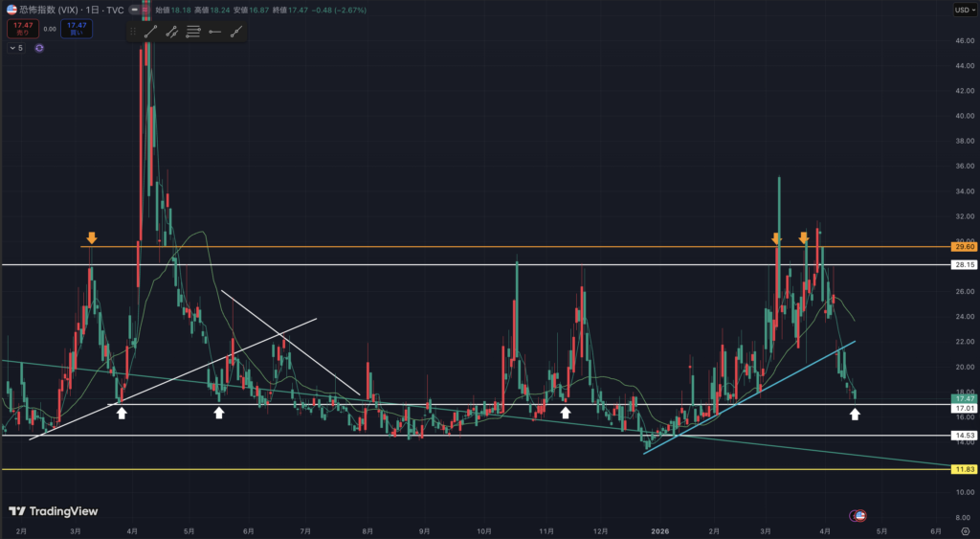The height and width of the screenshot is (539, 980).
Task: Click the TradingView logo
Action: coord(48,511)
